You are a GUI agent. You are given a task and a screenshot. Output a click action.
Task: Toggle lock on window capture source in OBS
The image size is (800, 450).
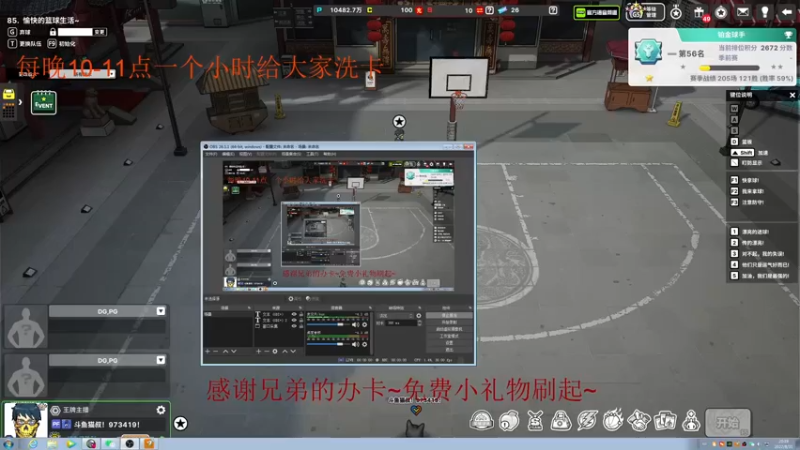click(x=302, y=326)
